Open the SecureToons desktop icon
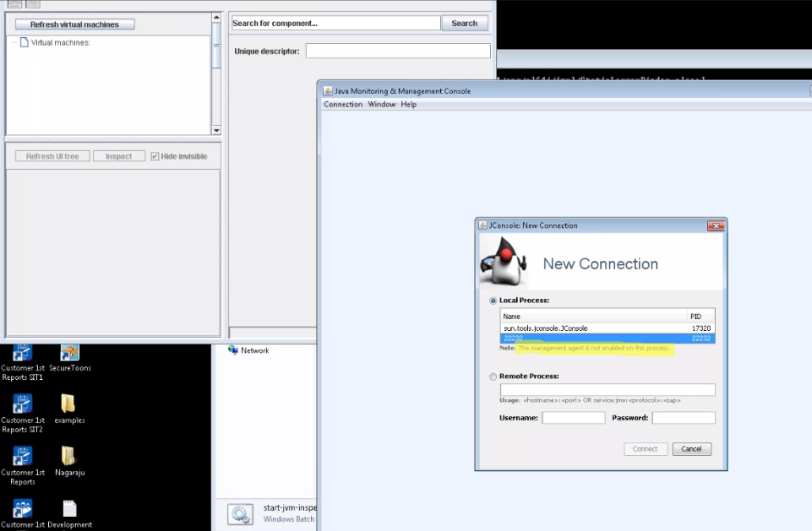This screenshot has width=812, height=531. click(70, 358)
